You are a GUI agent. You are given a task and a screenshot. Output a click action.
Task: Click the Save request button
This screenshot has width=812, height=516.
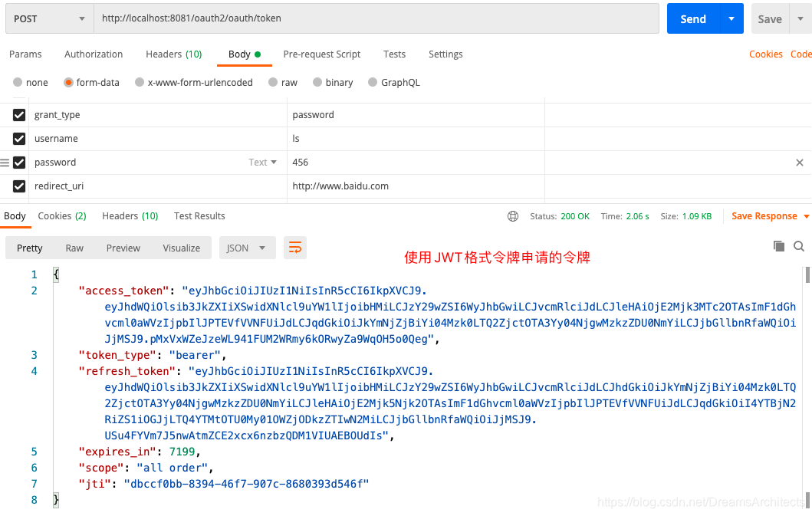(x=770, y=18)
